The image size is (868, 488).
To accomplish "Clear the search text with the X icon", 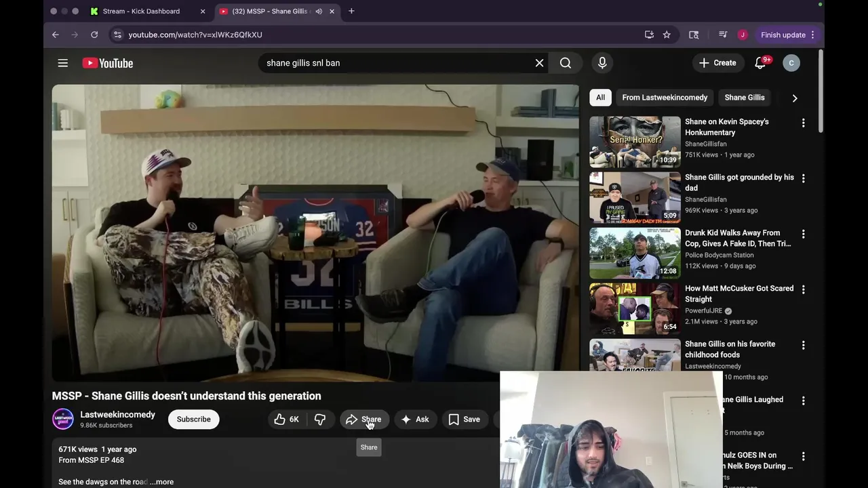I will click(539, 63).
